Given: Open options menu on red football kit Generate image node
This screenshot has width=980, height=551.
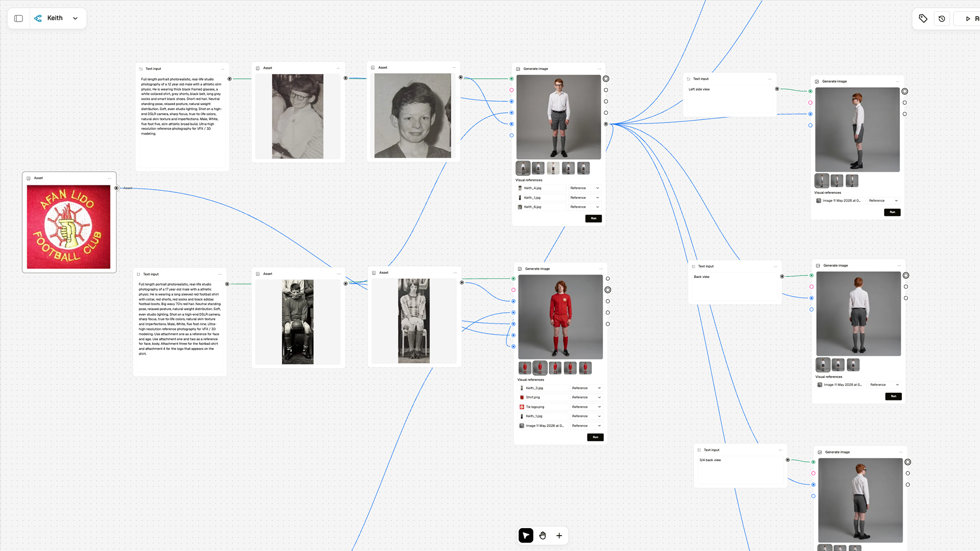Looking at the screenshot, I should coord(601,269).
